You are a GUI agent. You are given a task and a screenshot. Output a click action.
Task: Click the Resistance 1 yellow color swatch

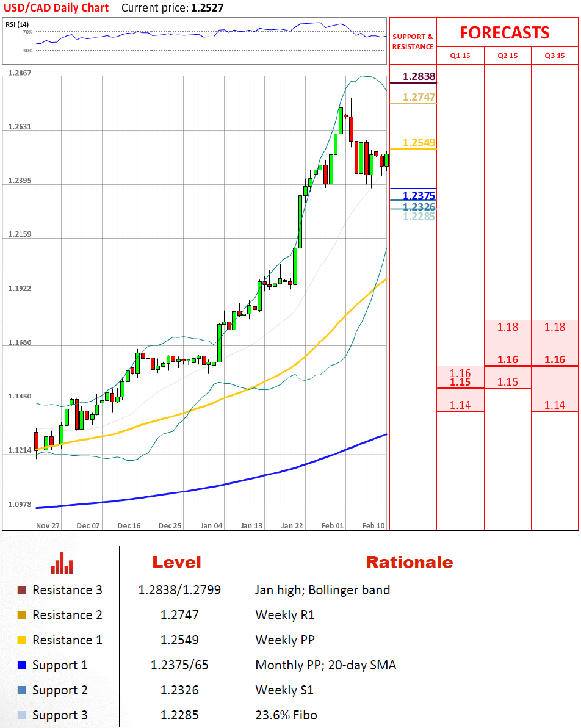22,640
